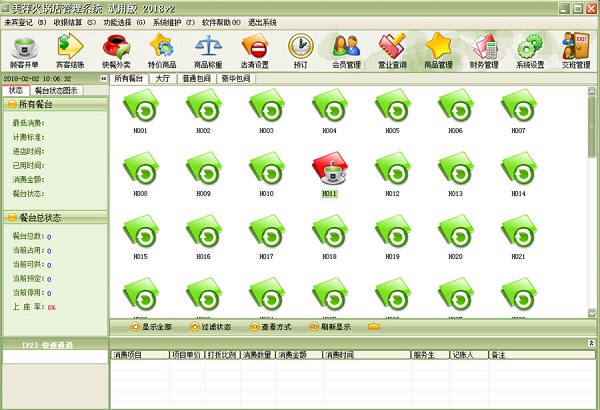Viewport: 600px width, 410px height.
Task: Click the table grid scrollbar down arrow
Action: click(592, 313)
